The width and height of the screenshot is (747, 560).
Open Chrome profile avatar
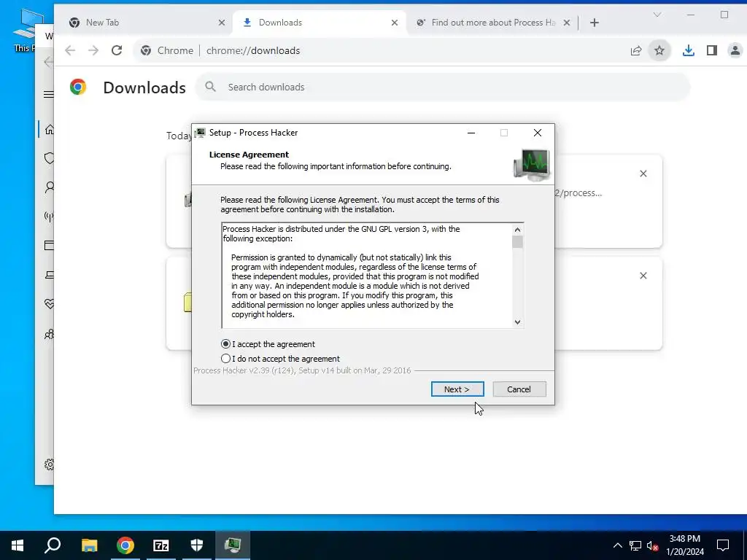pos(735,50)
